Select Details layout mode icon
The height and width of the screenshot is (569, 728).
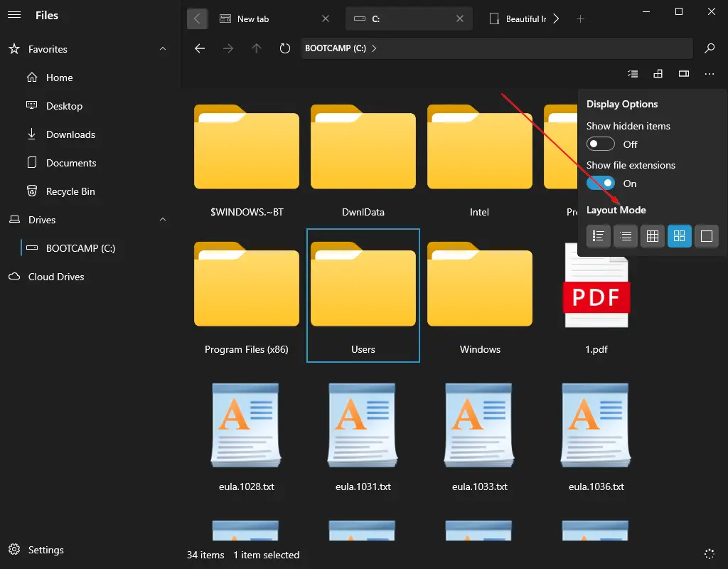(x=598, y=236)
